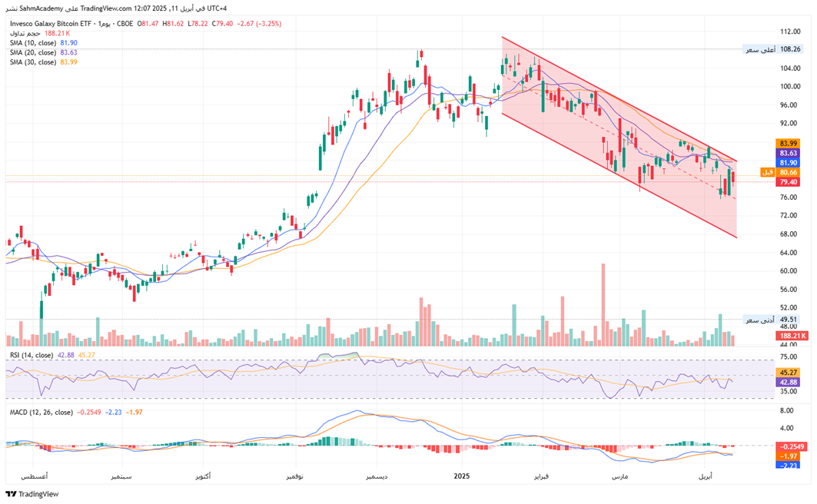Click the 75.00 level on the RSI axis
Image resolution: width=817 pixels, height=504 pixels.
click(x=789, y=357)
